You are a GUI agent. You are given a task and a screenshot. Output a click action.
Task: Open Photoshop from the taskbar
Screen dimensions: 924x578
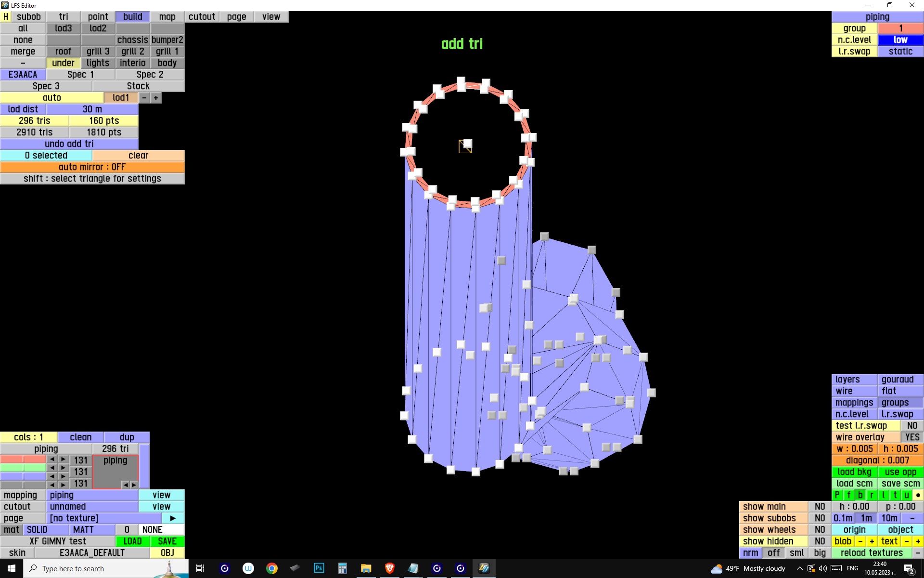tap(319, 568)
